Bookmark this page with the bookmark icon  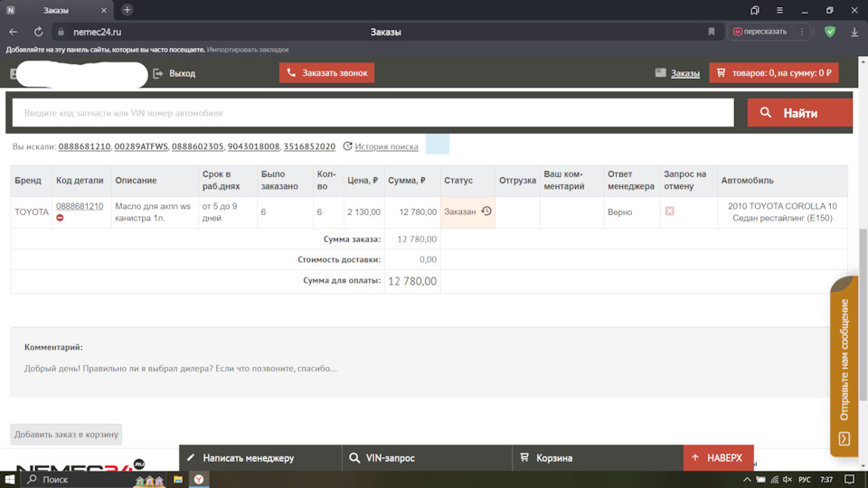pyautogui.click(x=712, y=33)
